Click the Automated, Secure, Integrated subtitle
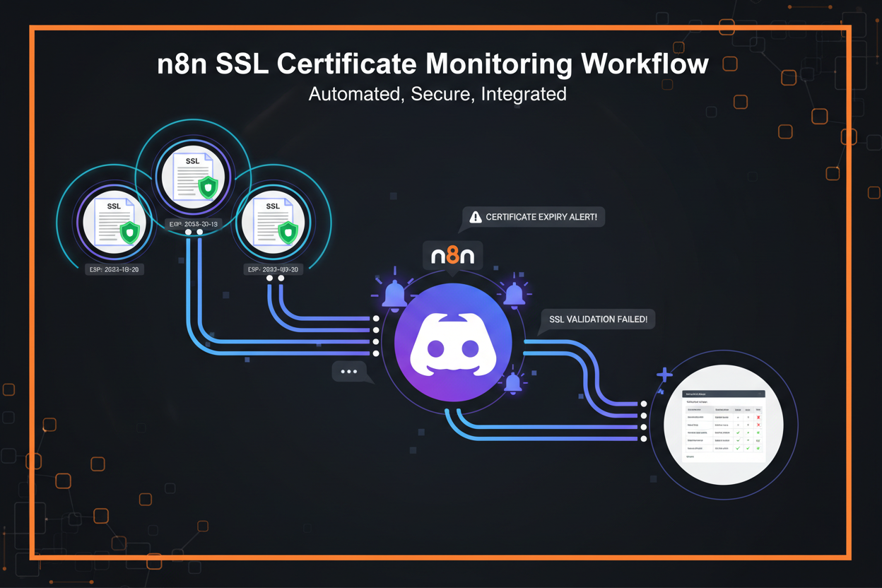 point(437,93)
